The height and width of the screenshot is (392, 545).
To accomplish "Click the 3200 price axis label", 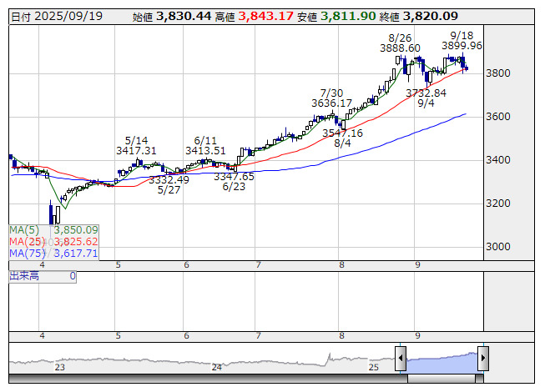I will click(498, 204).
